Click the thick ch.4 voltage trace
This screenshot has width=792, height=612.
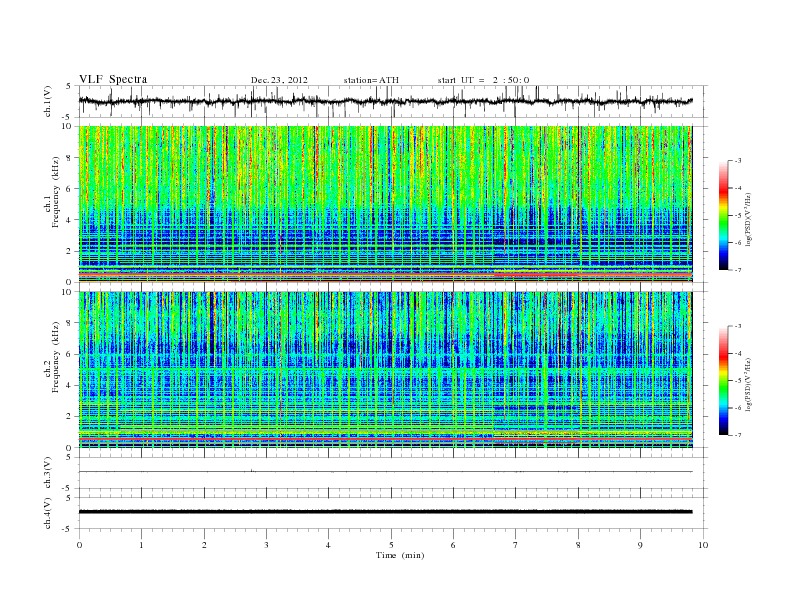pos(385,512)
